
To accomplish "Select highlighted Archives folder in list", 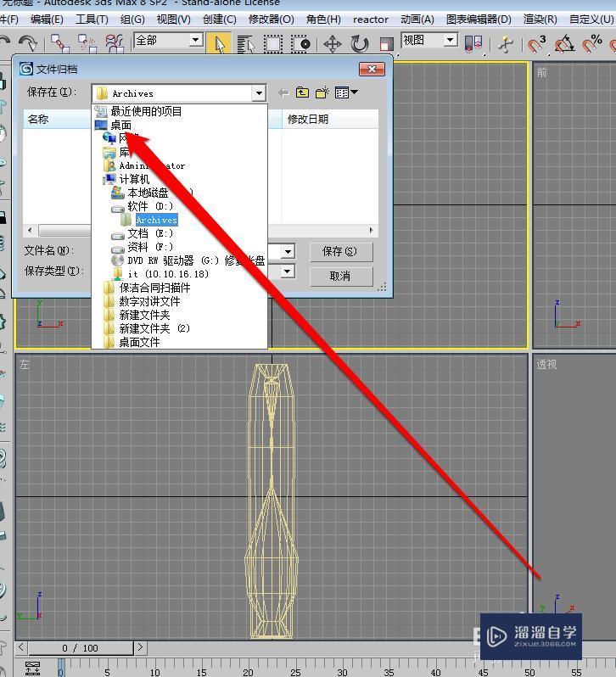I will point(156,221).
